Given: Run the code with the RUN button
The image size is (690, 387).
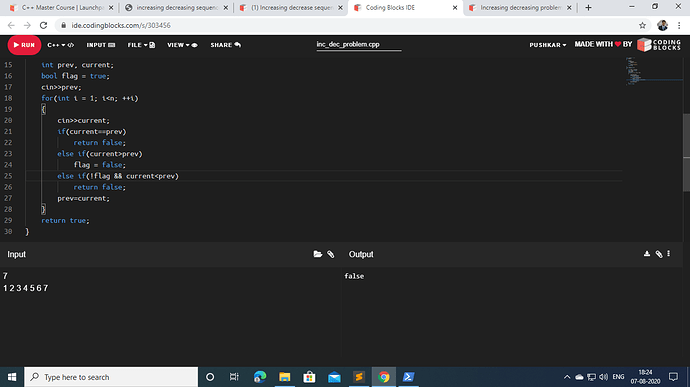Looking at the screenshot, I should (x=24, y=45).
